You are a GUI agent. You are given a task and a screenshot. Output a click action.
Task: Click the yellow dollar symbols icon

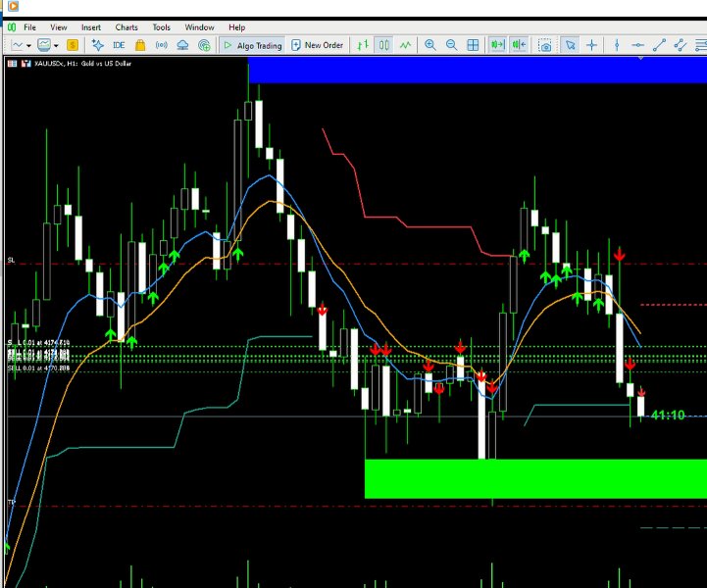click(73, 45)
